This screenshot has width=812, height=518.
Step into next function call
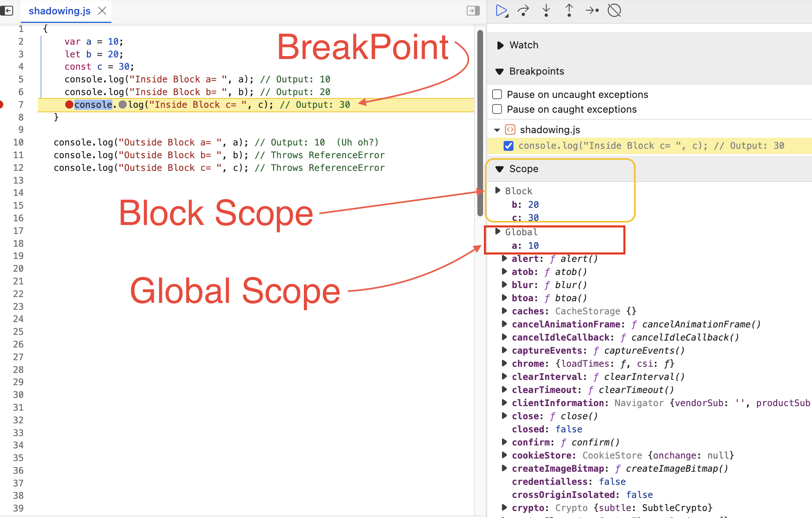[x=546, y=11]
